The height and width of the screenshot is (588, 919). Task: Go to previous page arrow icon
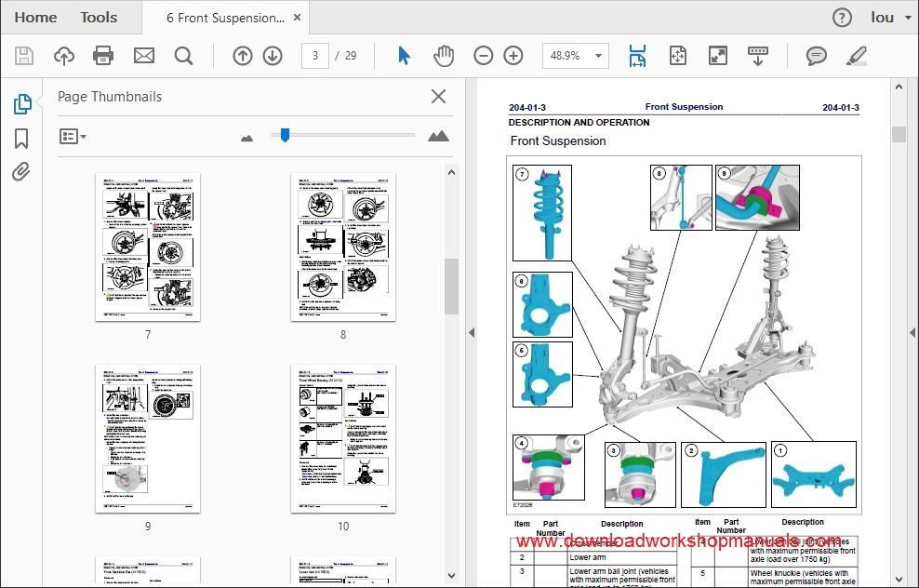pos(243,56)
